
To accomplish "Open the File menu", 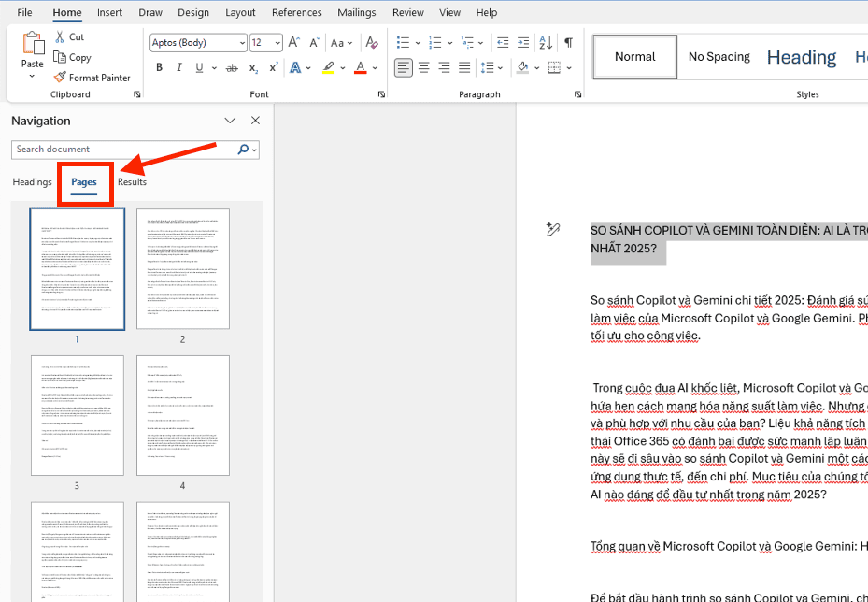I will click(x=24, y=13).
